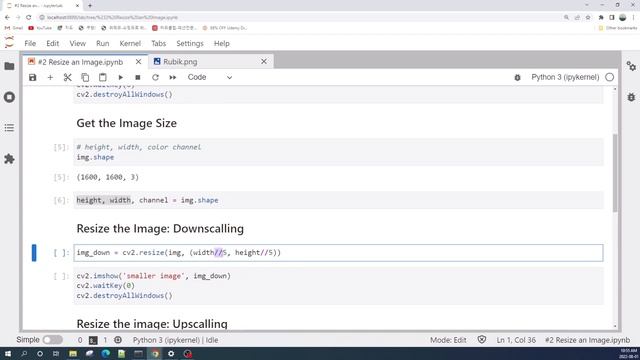The width and height of the screenshot is (640, 360).
Task: Bookmark this page with star icon
Action: point(588,18)
